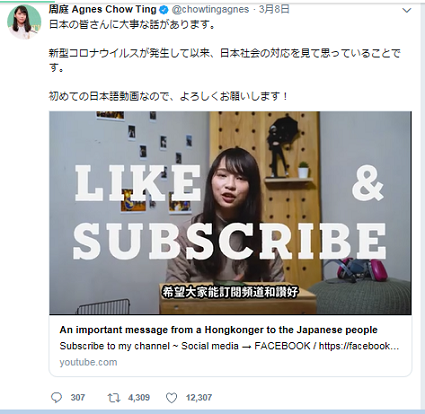Click the tweet's last line ending よろしくお願いします
Image resolution: width=425 pixels, height=414 pixels.
coord(169,96)
